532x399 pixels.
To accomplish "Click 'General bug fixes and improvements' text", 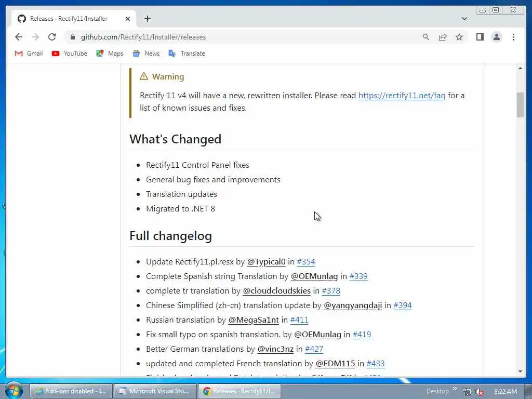I will pos(213,180).
